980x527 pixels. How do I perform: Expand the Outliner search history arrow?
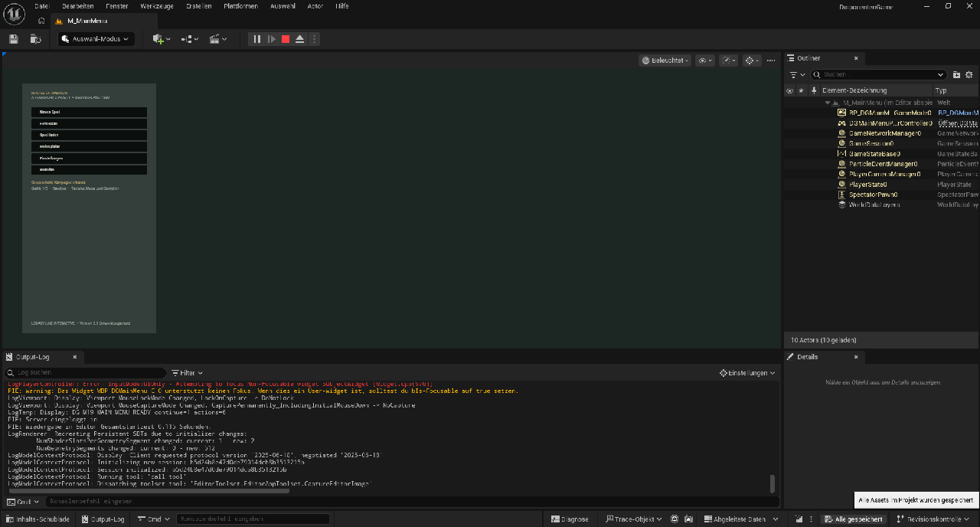click(941, 75)
